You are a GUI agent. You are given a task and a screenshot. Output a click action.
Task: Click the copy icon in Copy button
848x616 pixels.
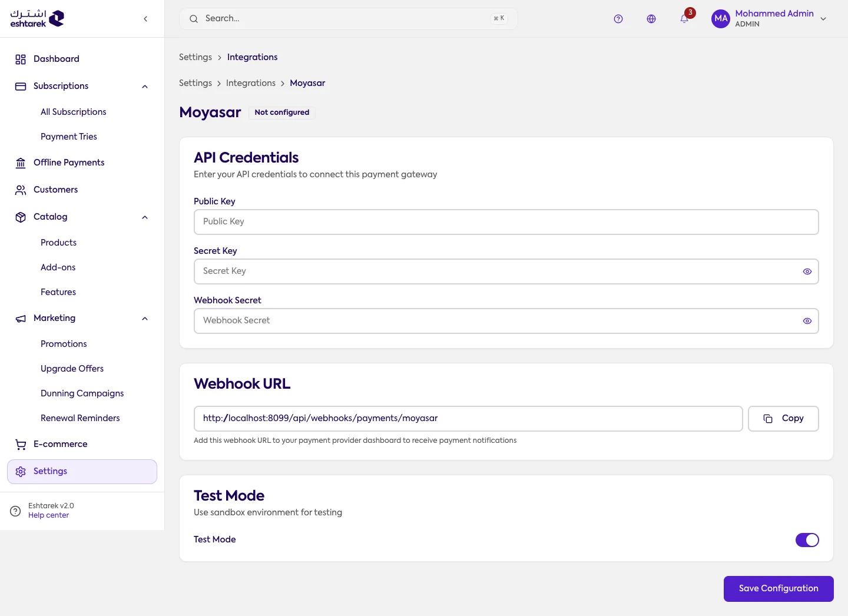[x=768, y=419]
